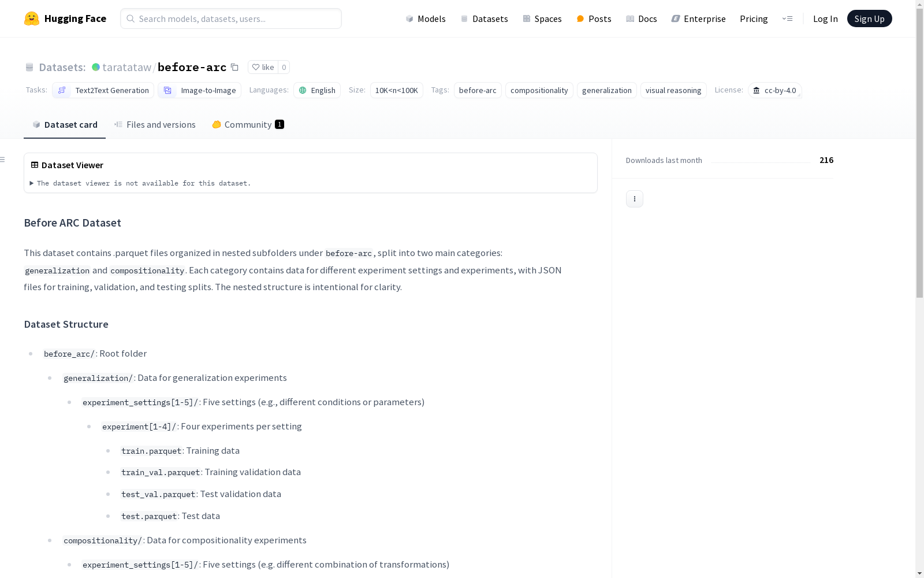Click the cc-by-4.0 license tag
Screen dimensions: 924x578
(774, 90)
